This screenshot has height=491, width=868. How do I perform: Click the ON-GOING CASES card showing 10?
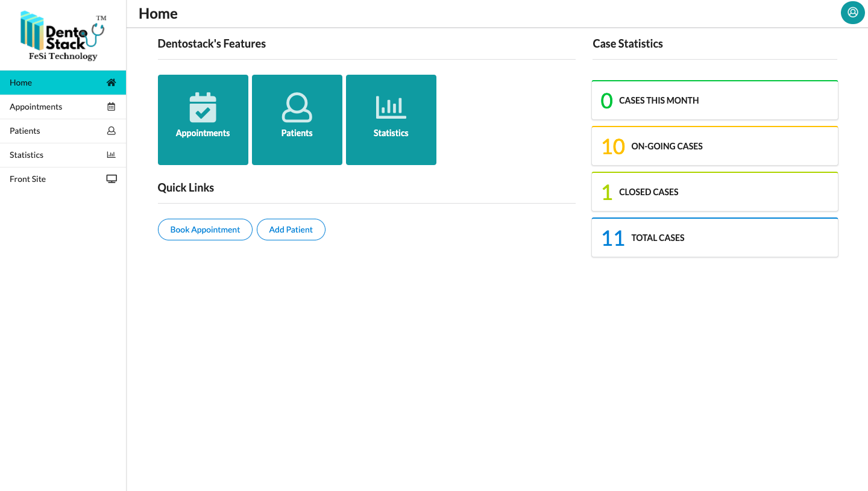coord(714,146)
